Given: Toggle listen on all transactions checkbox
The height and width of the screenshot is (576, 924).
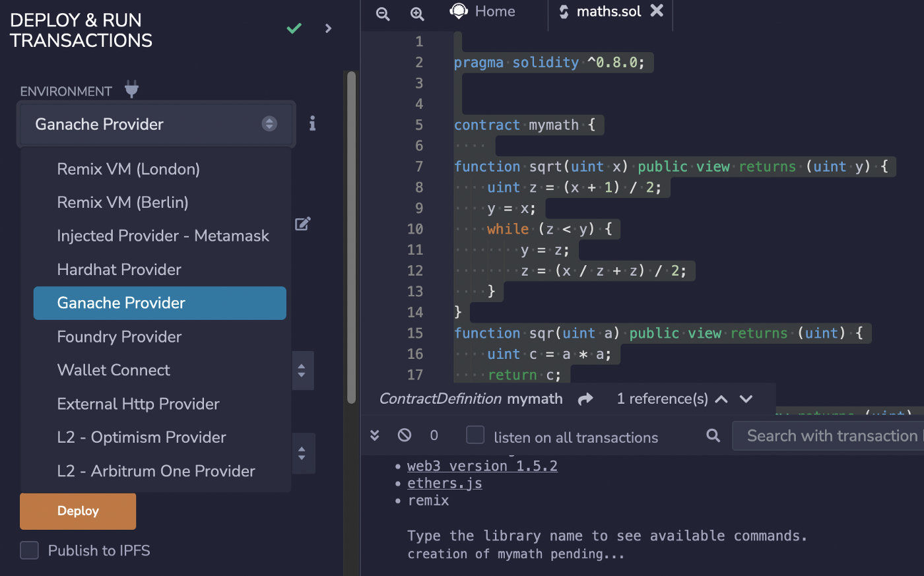Looking at the screenshot, I should (475, 435).
